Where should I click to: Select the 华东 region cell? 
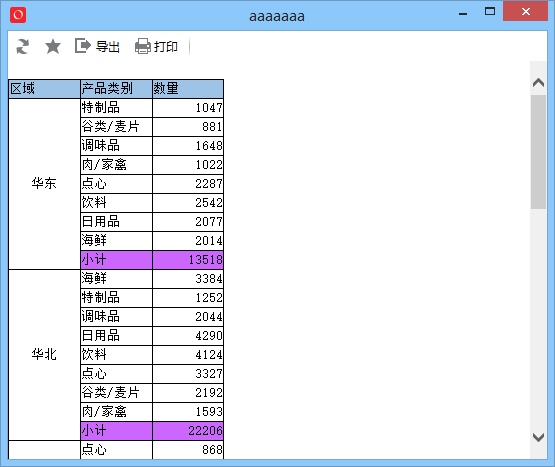click(45, 184)
